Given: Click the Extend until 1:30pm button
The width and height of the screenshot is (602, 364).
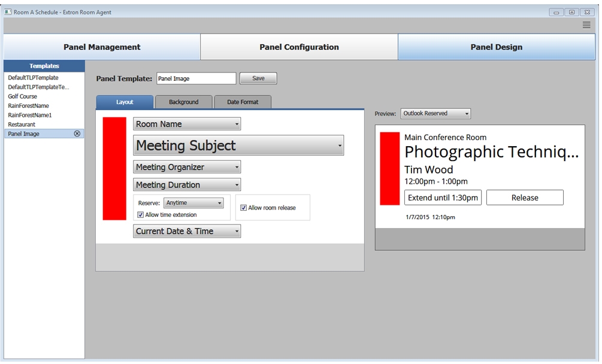Looking at the screenshot, I should 443,198.
